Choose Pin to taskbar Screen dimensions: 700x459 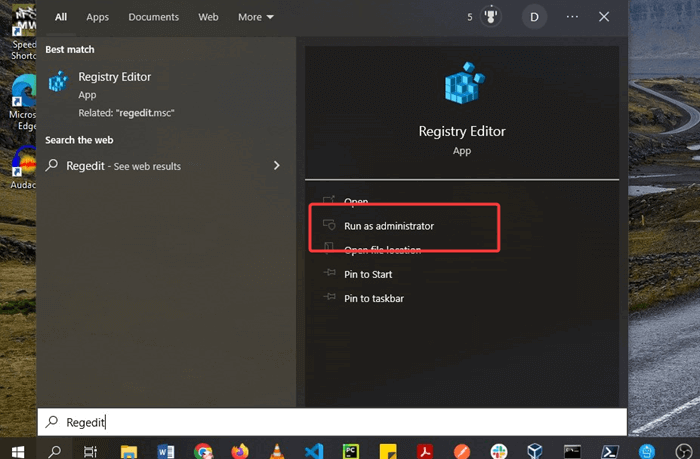coord(374,298)
